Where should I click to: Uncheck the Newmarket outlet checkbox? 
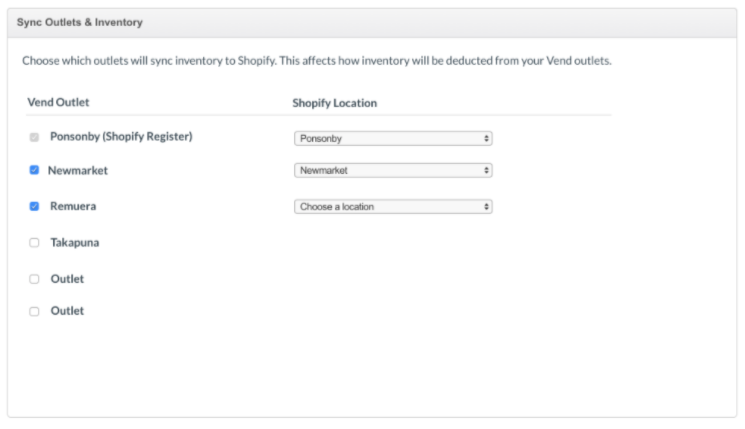34,171
